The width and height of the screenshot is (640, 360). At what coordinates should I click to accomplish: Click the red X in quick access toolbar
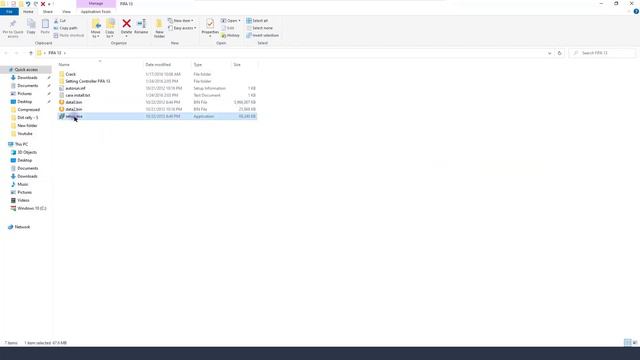pyautogui.click(x=43, y=4)
